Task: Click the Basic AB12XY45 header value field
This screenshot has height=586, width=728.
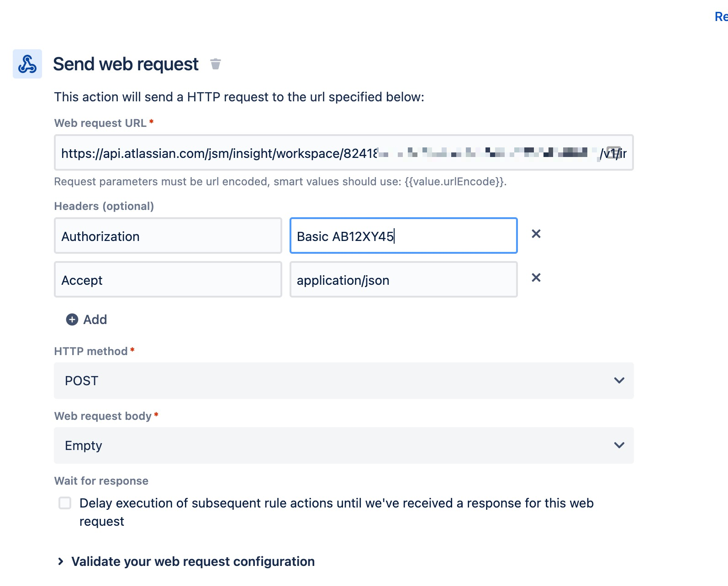Action: pyautogui.click(x=403, y=236)
